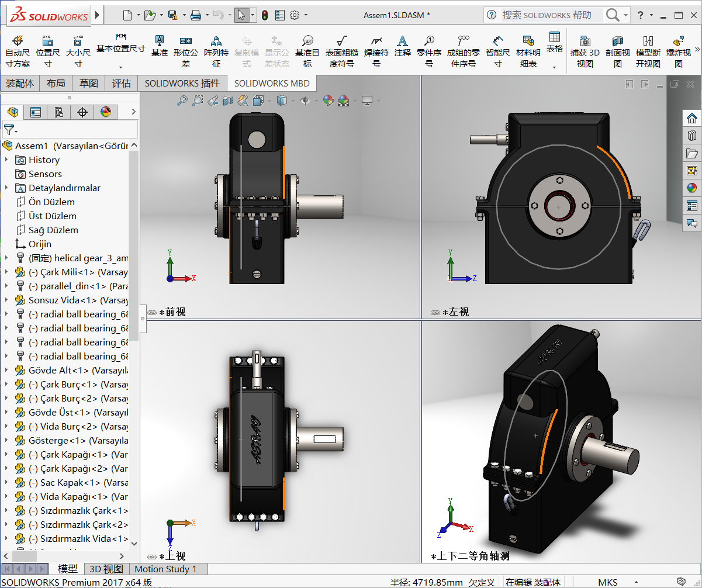Expand the Gövde Alt<1> component
This screenshot has height=588, width=702.
click(6, 370)
